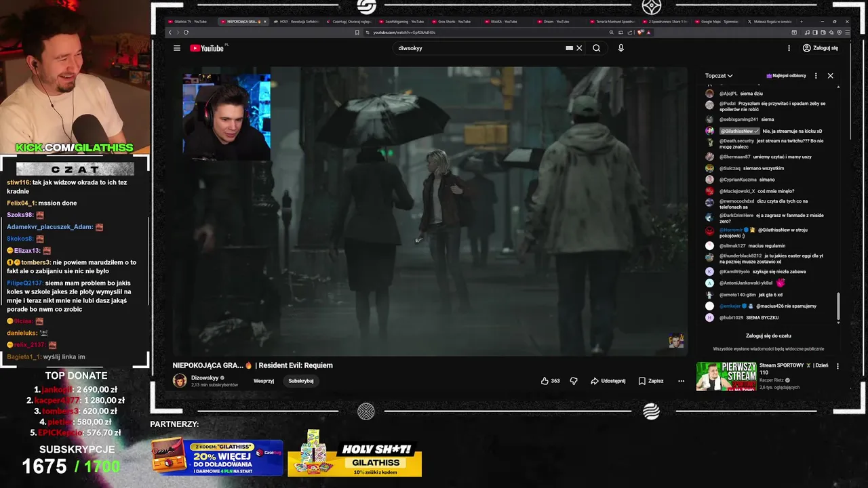Screen dimensions: 868x488
Task: Click the browser address bar URL
Action: [x=404, y=33]
